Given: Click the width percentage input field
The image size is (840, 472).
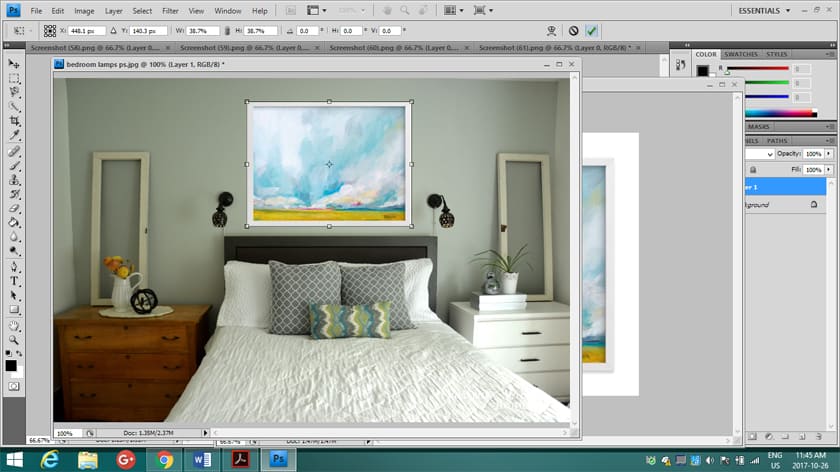Looking at the screenshot, I should pos(203,31).
